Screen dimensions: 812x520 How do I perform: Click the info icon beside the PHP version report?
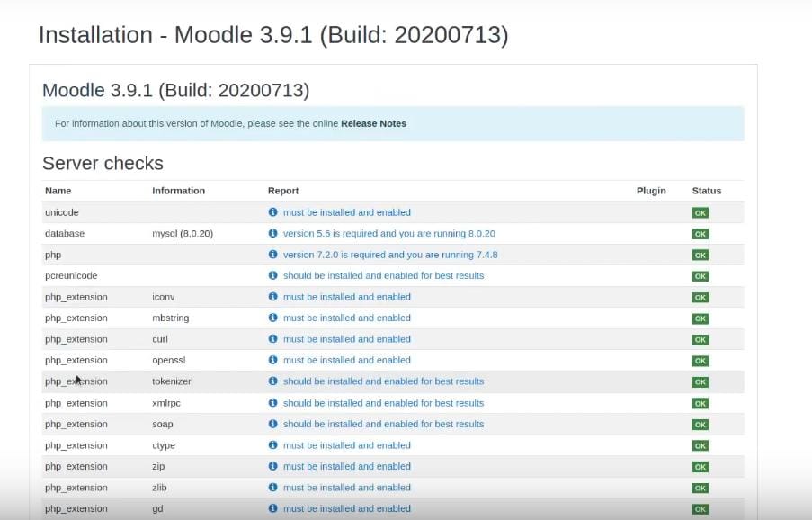[x=273, y=255]
